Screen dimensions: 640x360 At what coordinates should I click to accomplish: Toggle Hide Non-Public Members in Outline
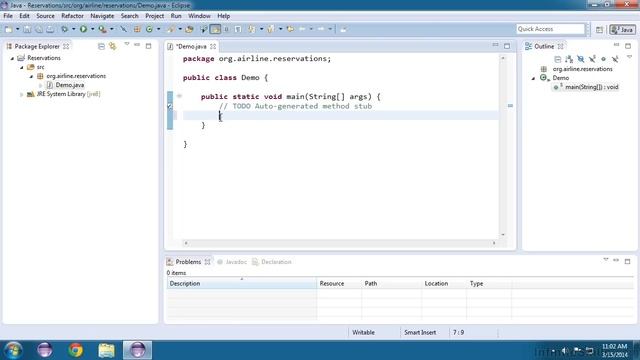point(604,60)
